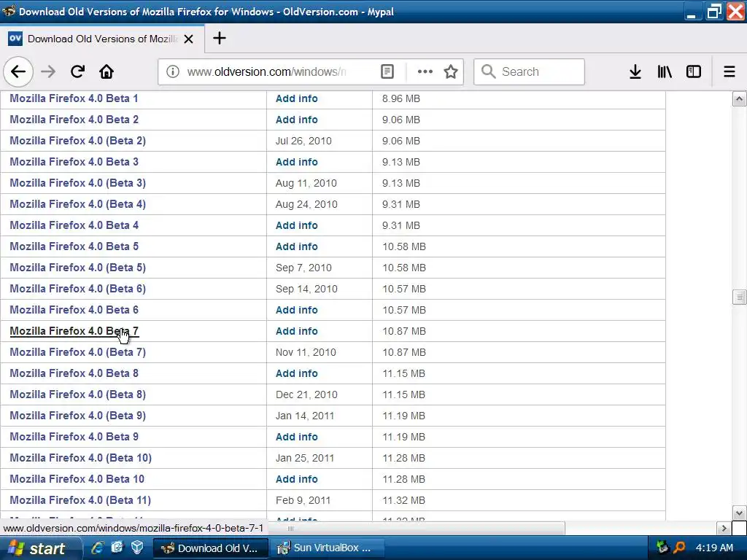
Task: Click the vertical scrollbar up arrow
Action: tap(739, 99)
